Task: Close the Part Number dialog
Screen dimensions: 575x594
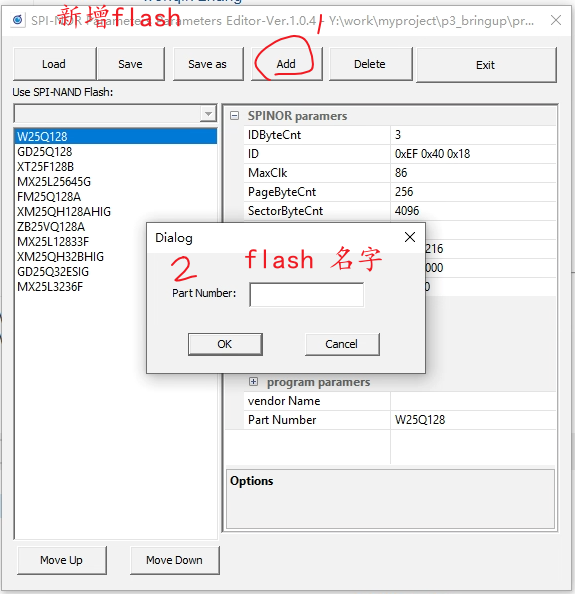Action: click(x=410, y=238)
